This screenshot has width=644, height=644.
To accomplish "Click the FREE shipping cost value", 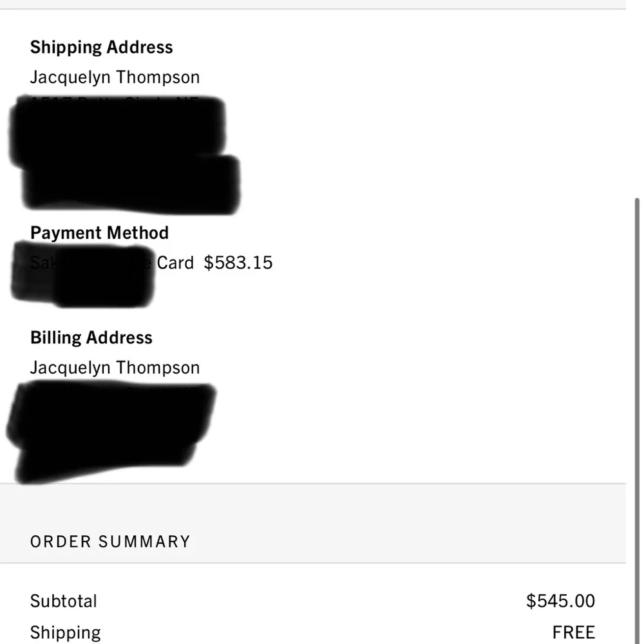I will click(573, 632).
